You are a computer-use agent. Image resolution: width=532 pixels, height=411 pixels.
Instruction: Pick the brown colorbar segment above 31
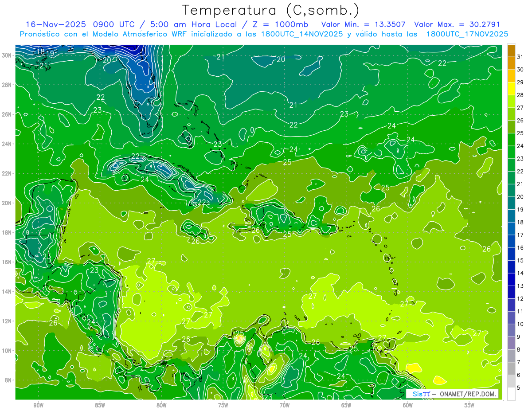(x=511, y=51)
